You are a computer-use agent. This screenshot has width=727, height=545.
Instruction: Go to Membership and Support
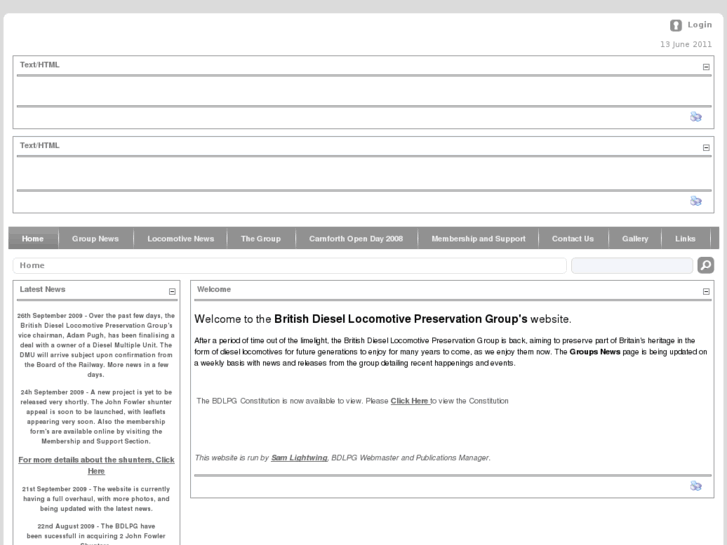click(x=478, y=238)
